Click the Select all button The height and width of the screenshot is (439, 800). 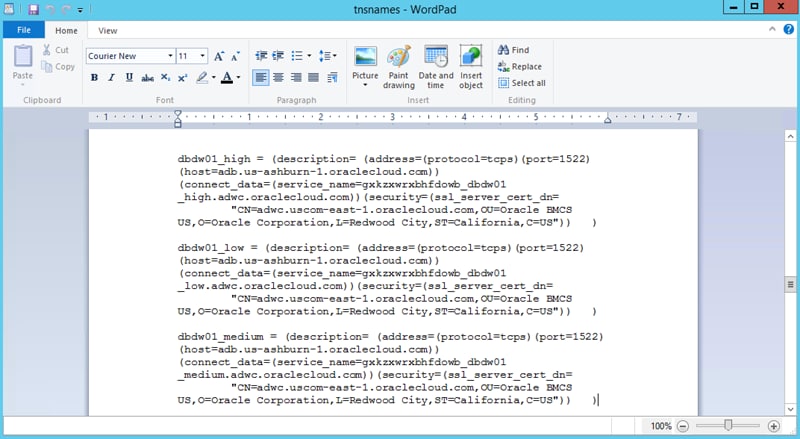point(522,83)
